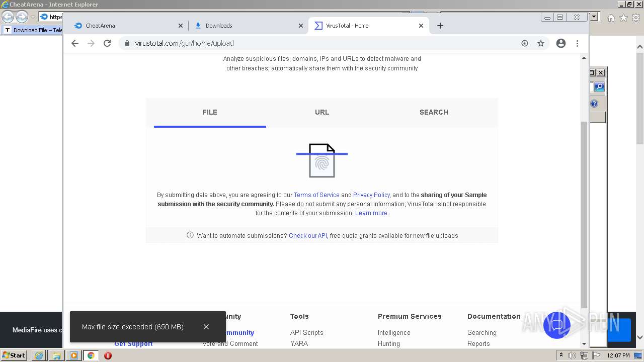Open the Hunting premium service link
This screenshot has width=644, height=362.
389,344
